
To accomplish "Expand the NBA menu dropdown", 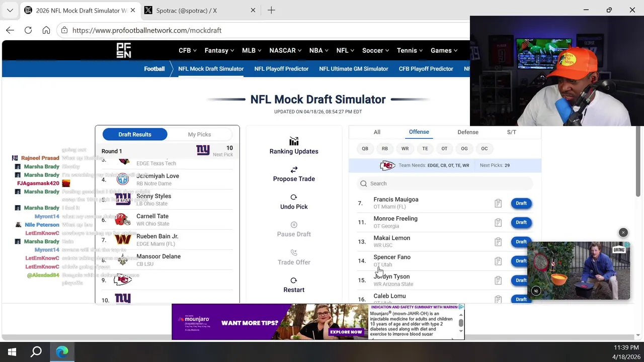I will point(319,50).
